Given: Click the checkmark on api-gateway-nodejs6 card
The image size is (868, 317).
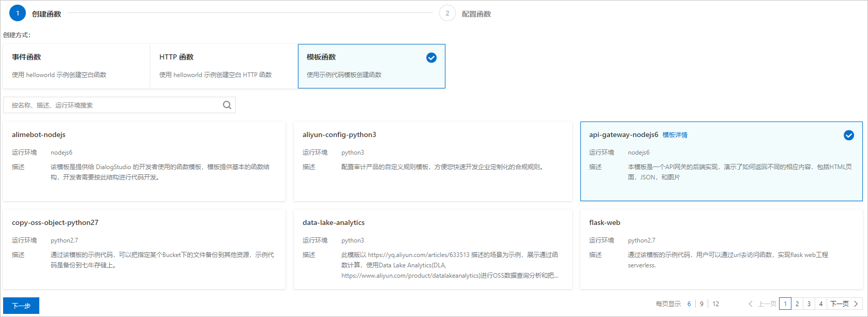Looking at the screenshot, I should 849,135.
